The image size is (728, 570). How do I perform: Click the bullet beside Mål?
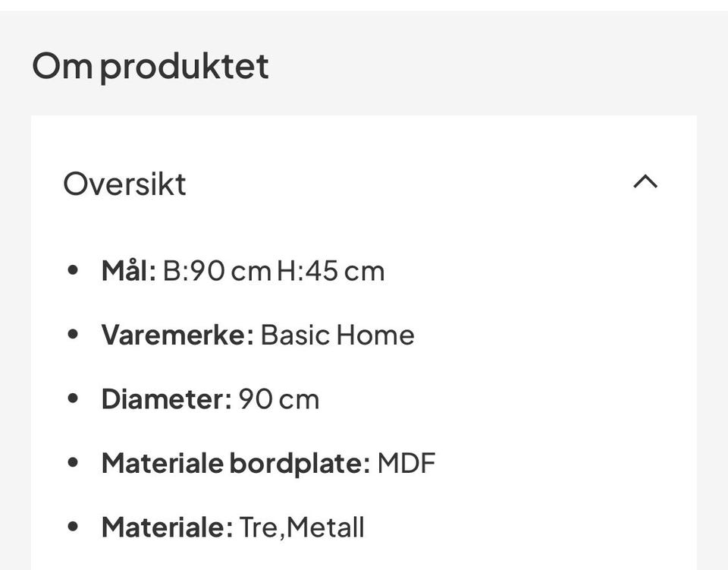coord(73,270)
